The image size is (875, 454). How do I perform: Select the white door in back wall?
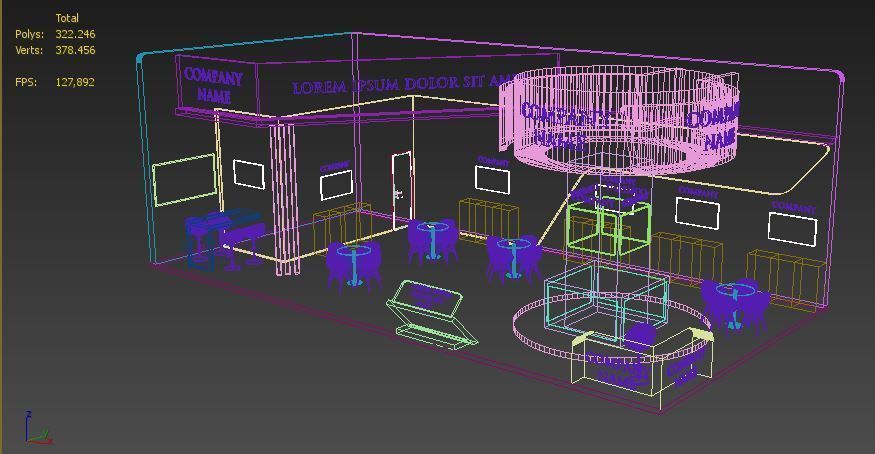pos(402,190)
